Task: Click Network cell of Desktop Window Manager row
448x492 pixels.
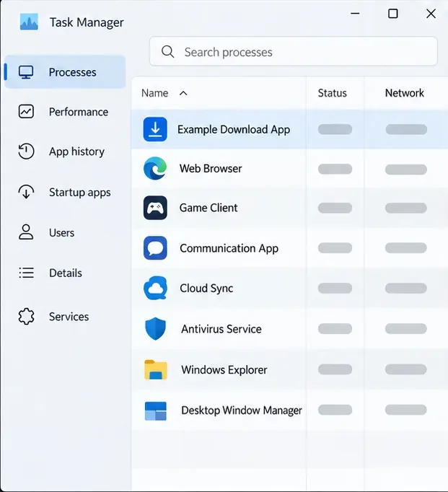Action: click(x=406, y=410)
